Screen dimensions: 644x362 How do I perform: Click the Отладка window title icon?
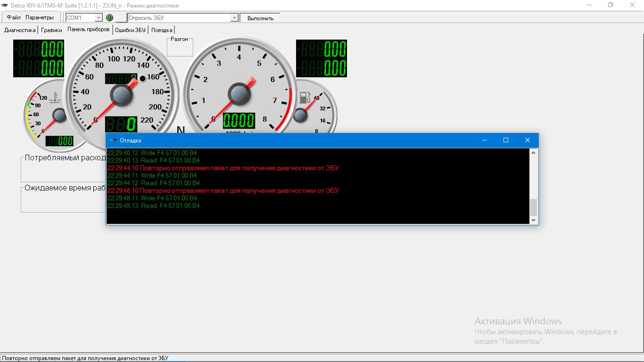tap(113, 140)
